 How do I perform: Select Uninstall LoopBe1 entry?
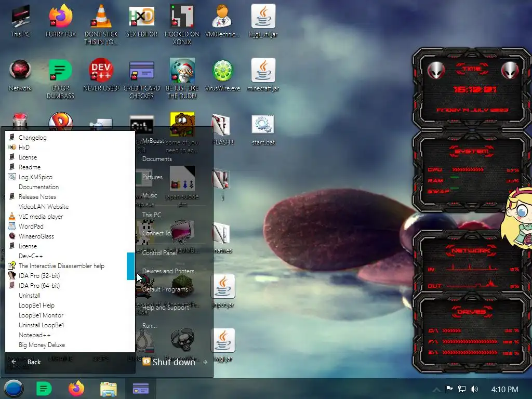tap(70, 325)
